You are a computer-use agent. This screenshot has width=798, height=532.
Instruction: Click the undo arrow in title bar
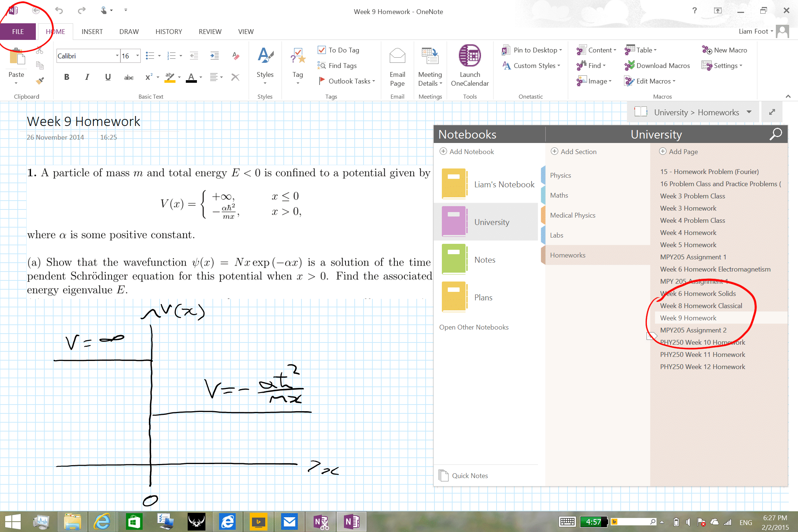[59, 10]
